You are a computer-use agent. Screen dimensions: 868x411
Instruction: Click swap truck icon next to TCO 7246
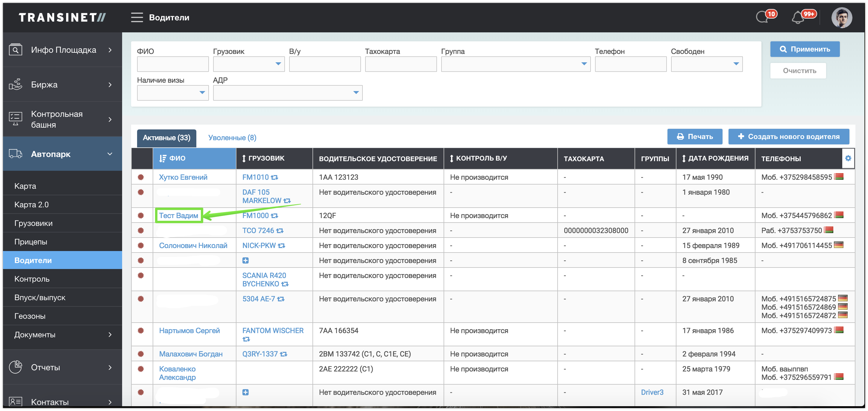(280, 231)
